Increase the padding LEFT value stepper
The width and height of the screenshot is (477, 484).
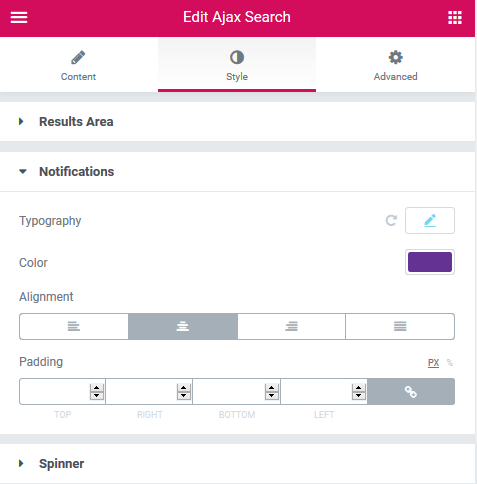click(359, 388)
